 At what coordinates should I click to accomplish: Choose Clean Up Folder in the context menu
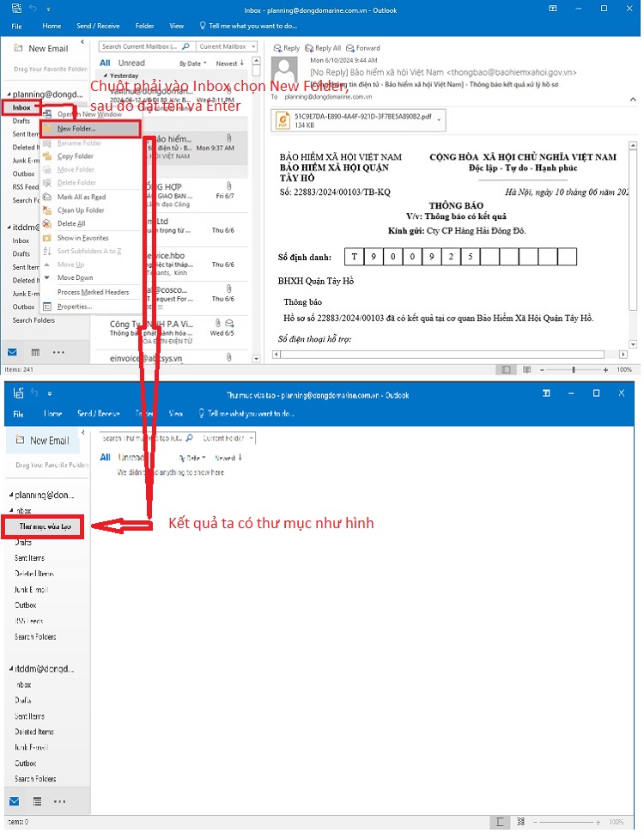[x=81, y=210]
